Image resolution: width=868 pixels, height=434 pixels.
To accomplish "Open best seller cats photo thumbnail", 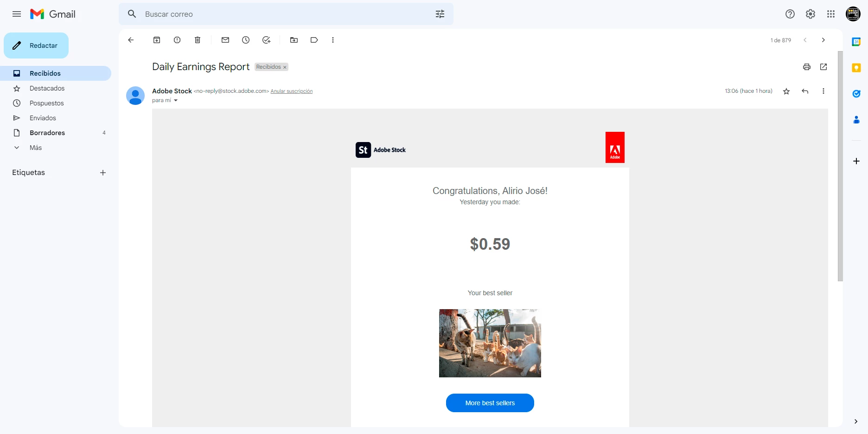I will [x=490, y=343].
